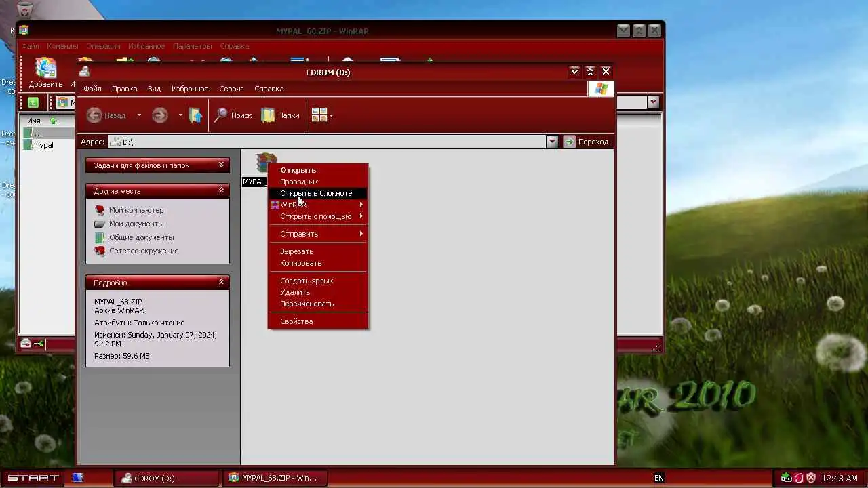Expand Открыть с помощью submenu
Image resolution: width=868 pixels, height=488 pixels.
pyautogui.click(x=318, y=216)
